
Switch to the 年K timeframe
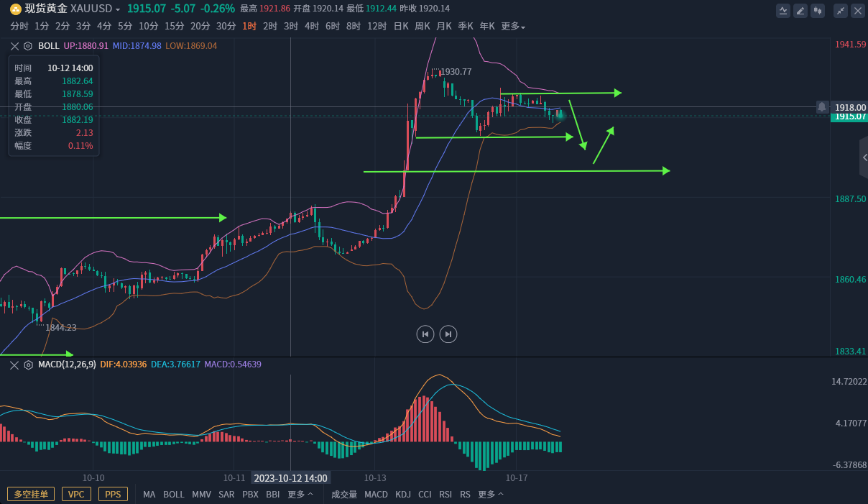click(x=487, y=26)
